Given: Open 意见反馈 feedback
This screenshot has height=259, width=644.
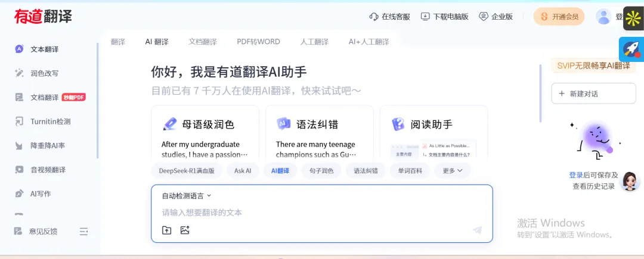Looking at the screenshot, I should point(36,231).
